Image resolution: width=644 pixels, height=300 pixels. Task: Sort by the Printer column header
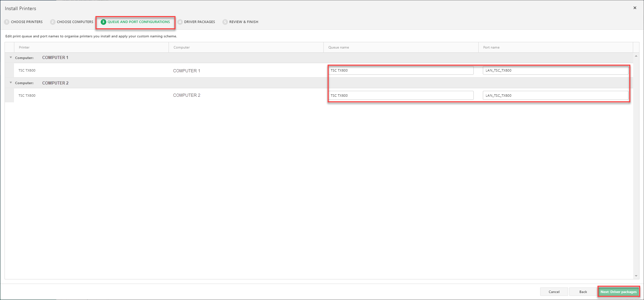pos(24,47)
